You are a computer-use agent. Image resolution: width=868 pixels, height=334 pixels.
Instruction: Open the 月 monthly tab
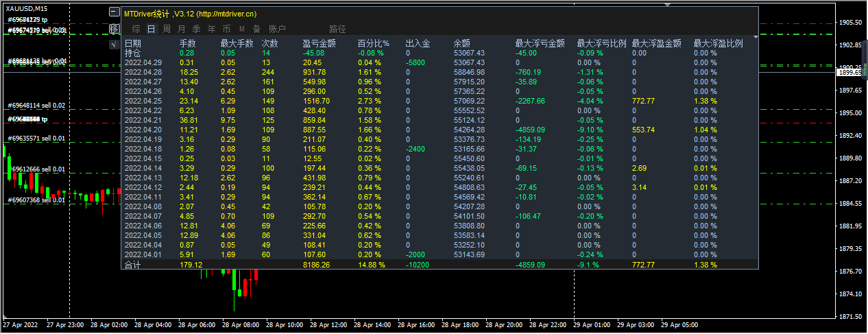tap(181, 29)
